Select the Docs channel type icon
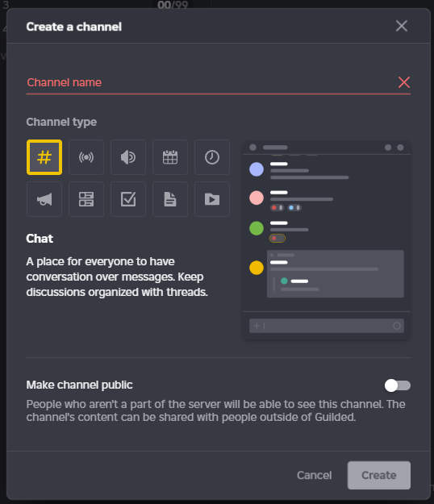This screenshot has height=504, width=434. [x=170, y=199]
